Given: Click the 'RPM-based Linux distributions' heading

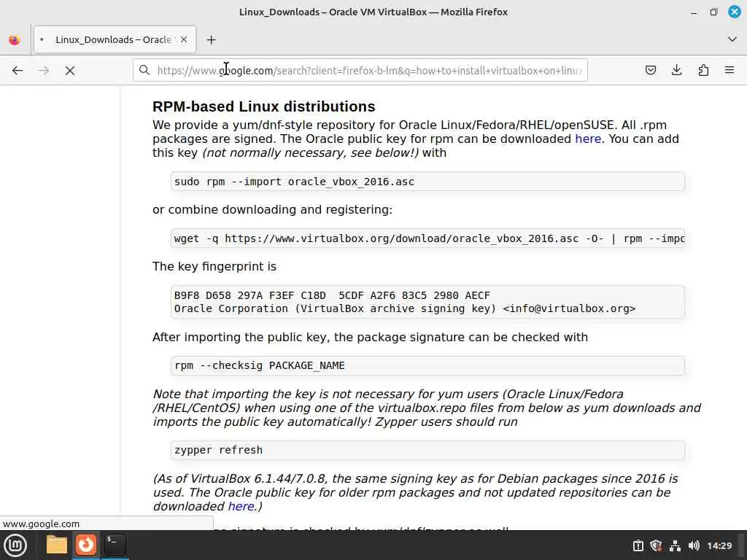Looking at the screenshot, I should point(264,106).
